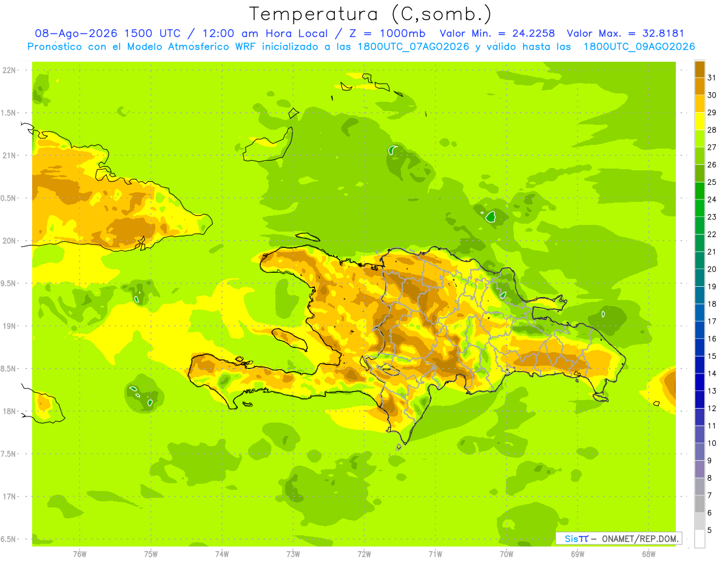728x562 pixels.
Task: Click color scale value "27"
Action: 712,147
